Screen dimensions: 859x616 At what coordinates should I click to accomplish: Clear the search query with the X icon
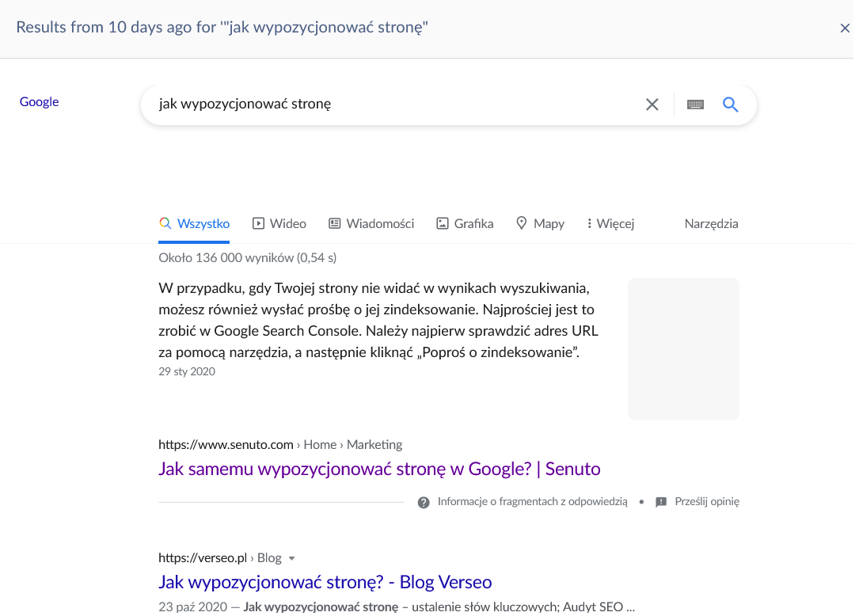click(652, 105)
